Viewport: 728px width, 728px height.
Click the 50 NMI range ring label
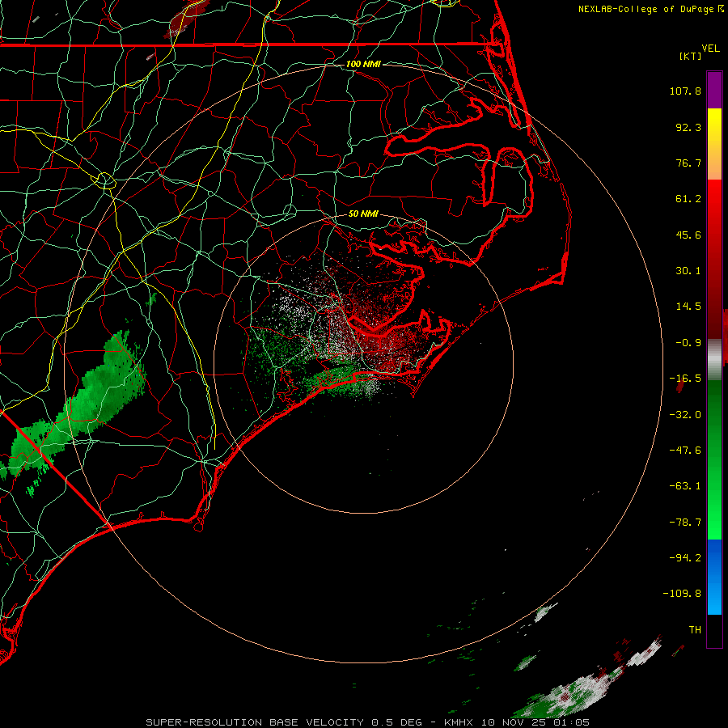pyautogui.click(x=363, y=214)
